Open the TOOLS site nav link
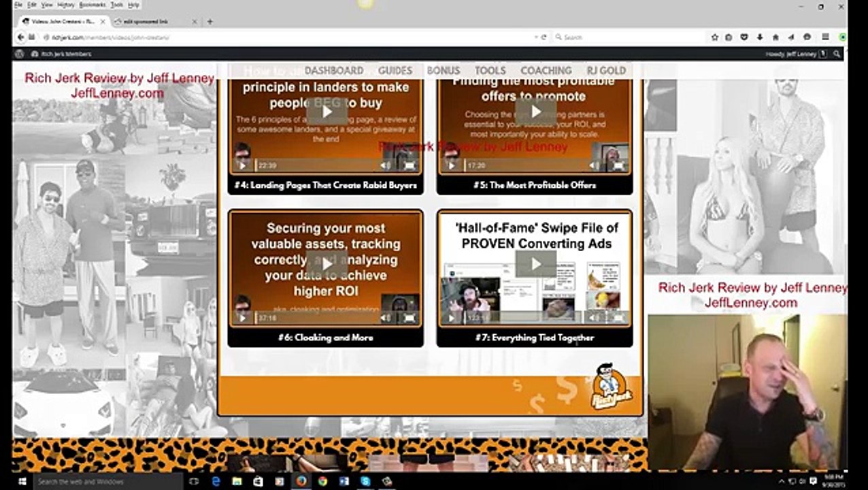Viewport: 868px width, 490px height. (x=490, y=70)
